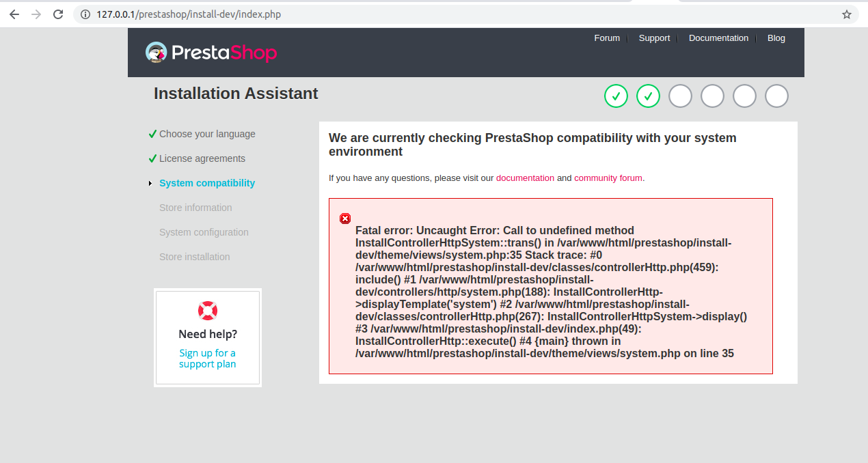Image resolution: width=868 pixels, height=463 pixels.
Task: Open the Documentation header link
Action: (718, 38)
